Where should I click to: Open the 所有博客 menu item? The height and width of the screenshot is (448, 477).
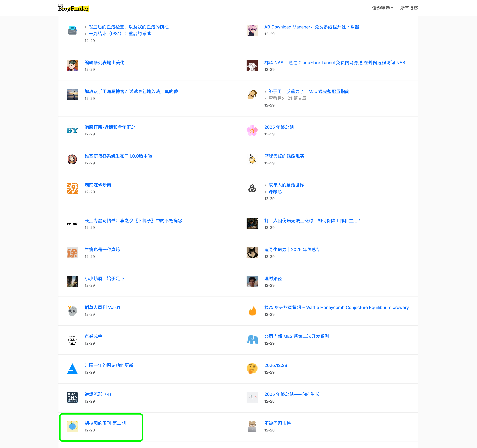(x=409, y=8)
